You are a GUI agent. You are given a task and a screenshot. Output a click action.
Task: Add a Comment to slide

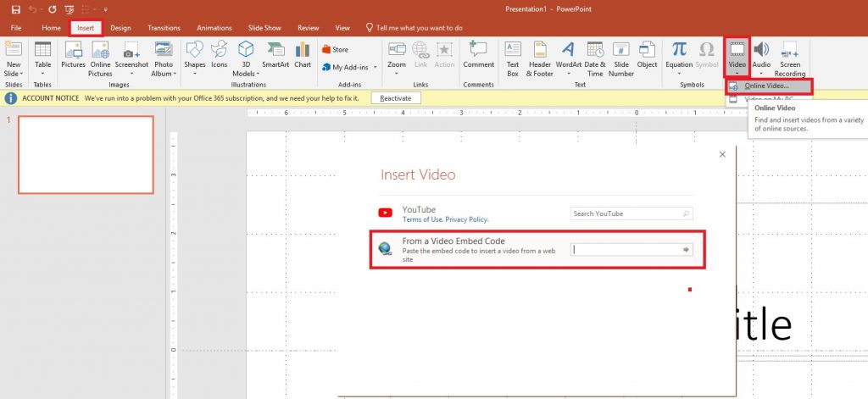click(478, 54)
